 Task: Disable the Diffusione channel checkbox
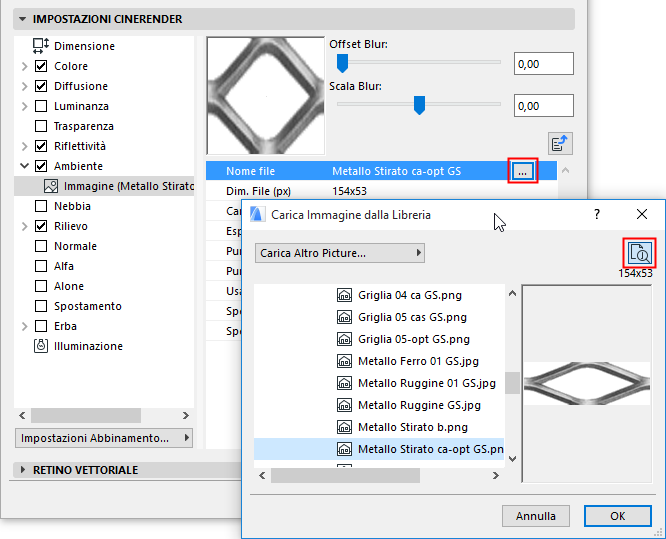click(41, 86)
